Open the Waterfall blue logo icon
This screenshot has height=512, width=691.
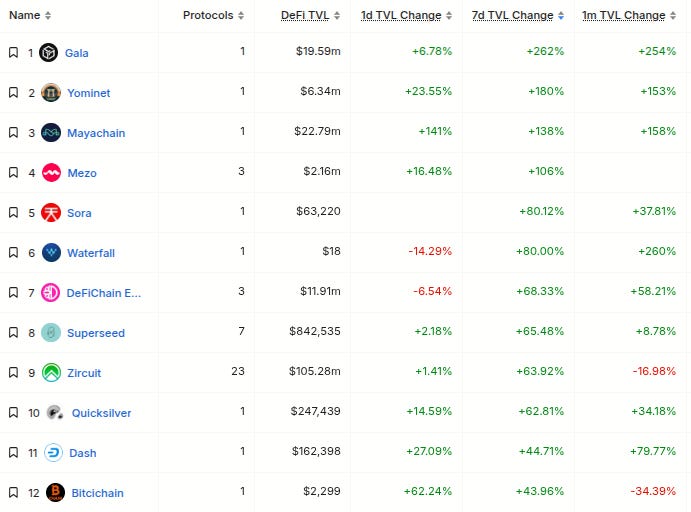51,253
